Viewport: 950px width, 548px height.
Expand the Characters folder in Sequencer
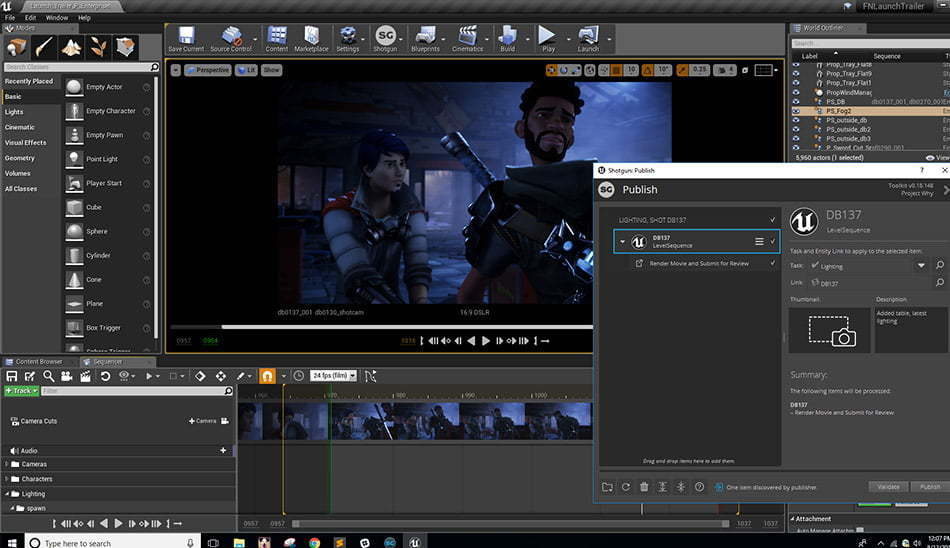7,479
